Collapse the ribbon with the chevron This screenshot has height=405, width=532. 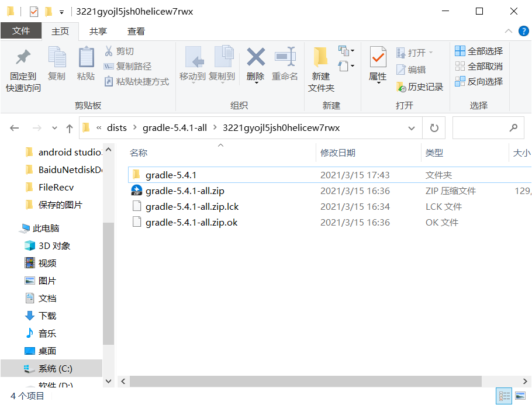(508, 32)
